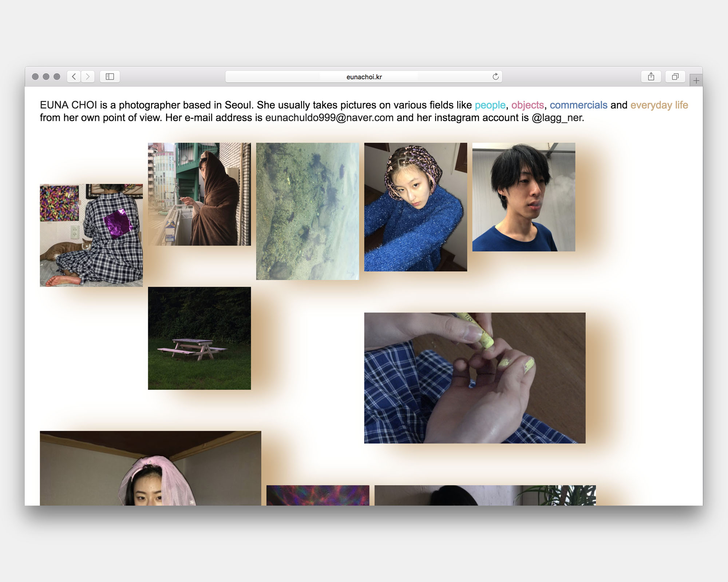Open portrait of man exhaling smoke
The height and width of the screenshot is (582, 728).
[524, 197]
